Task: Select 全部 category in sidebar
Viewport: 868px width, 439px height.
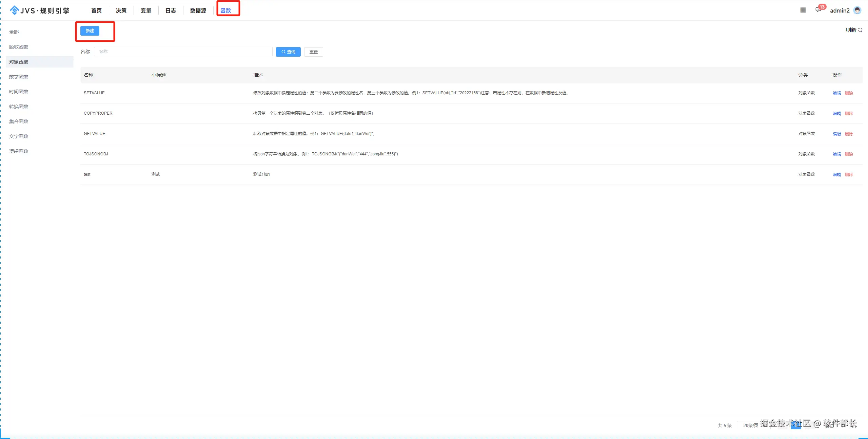Action: tap(14, 32)
